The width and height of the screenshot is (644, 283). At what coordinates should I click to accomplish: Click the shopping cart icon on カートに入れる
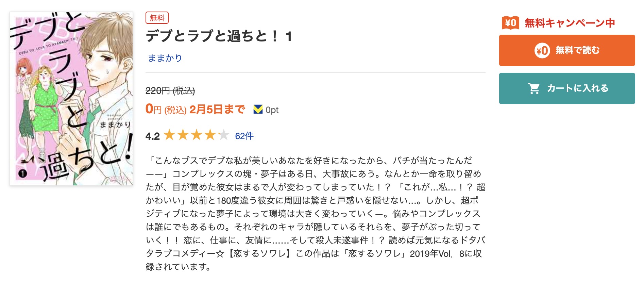(534, 88)
